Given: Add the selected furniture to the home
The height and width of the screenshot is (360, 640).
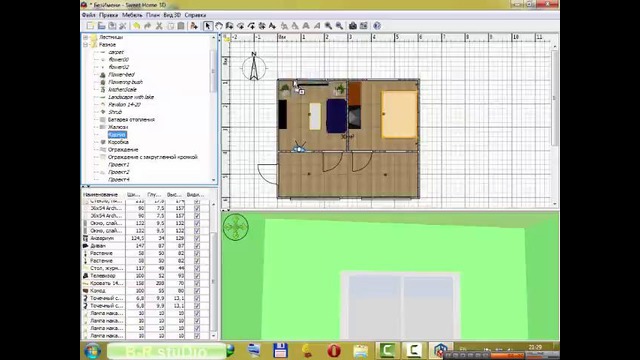Looking at the screenshot, I should click(x=194, y=26).
